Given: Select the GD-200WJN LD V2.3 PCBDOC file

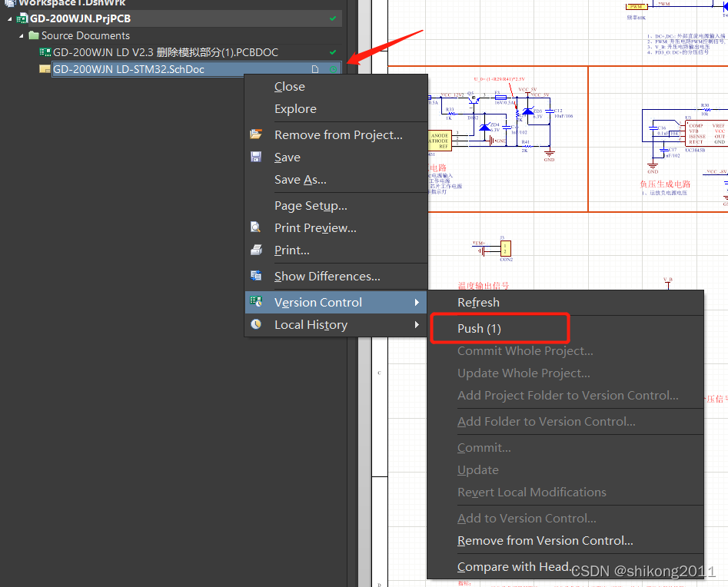Looking at the screenshot, I should click(x=165, y=52).
